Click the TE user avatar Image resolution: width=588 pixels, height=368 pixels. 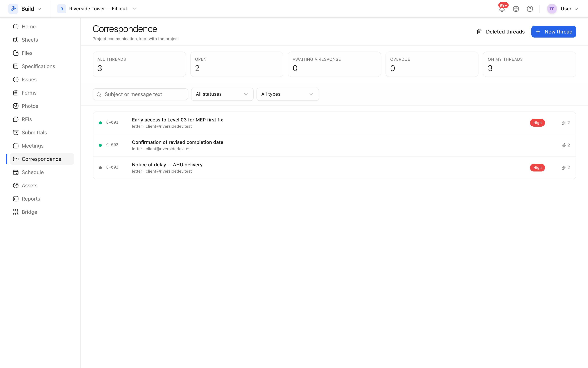(x=552, y=9)
